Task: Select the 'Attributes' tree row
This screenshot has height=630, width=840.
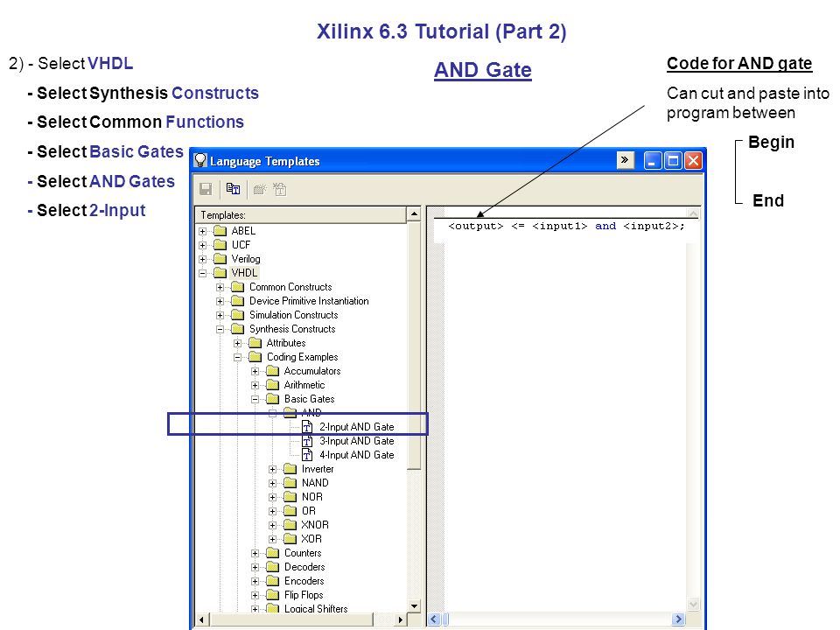Action: [x=286, y=343]
